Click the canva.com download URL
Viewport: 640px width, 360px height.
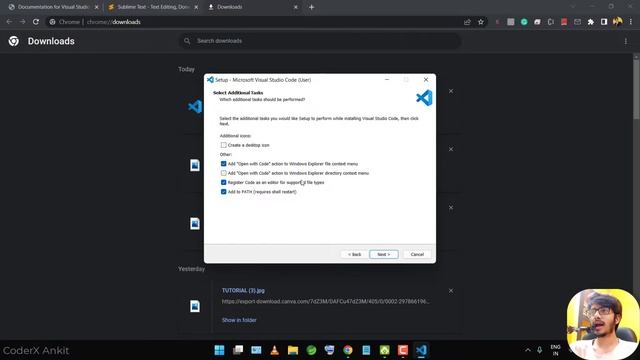325,301
